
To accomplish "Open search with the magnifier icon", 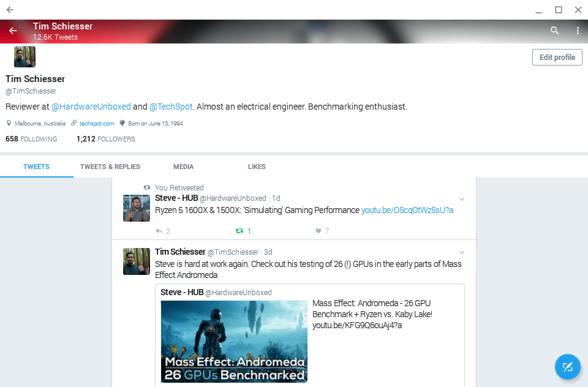I will click(555, 31).
